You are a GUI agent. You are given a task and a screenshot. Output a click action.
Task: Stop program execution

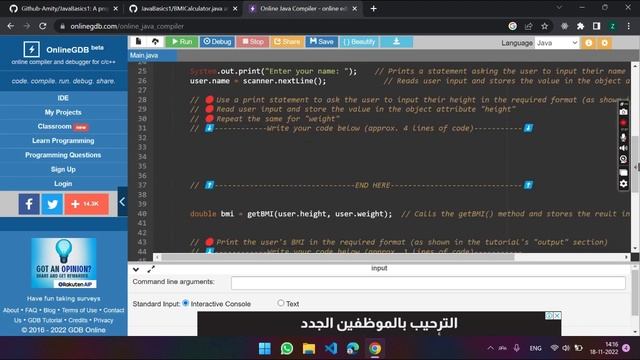click(253, 42)
